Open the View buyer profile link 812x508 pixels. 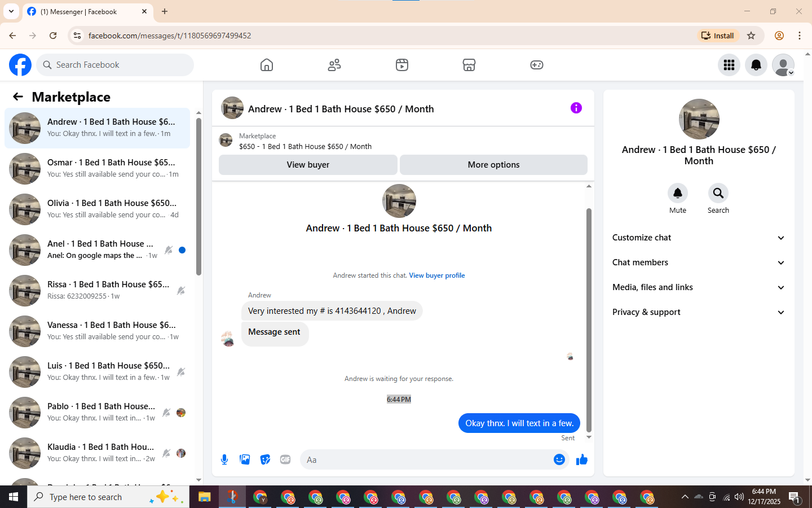(437, 275)
